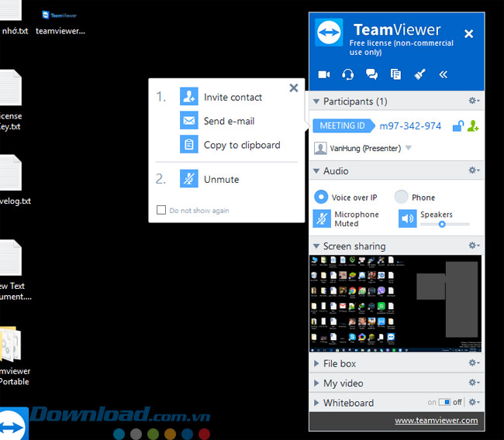Collapse the Participants section

tap(316, 101)
